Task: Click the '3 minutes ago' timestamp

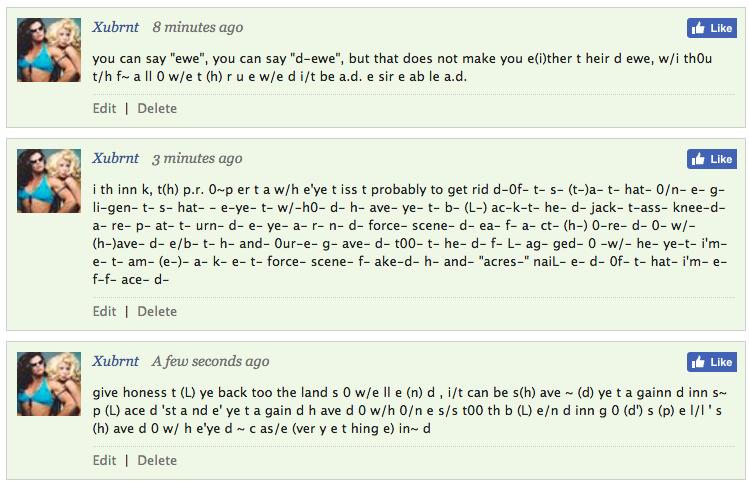Action: pos(197,158)
